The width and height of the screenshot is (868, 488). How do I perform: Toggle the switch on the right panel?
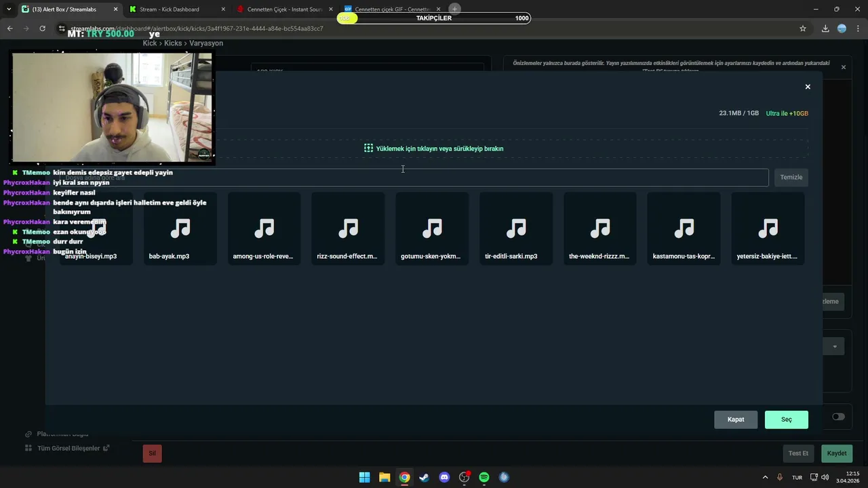click(839, 417)
